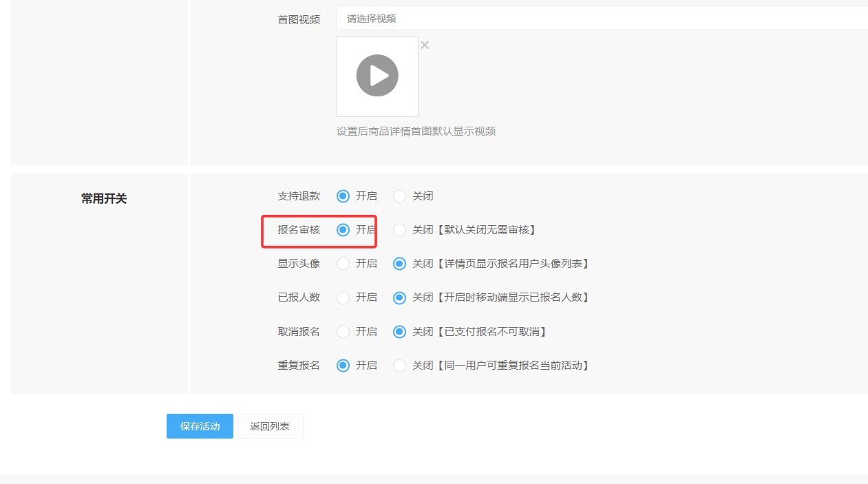Click the 保存活动 save button
Screen dimensions: 868x484
point(199,425)
